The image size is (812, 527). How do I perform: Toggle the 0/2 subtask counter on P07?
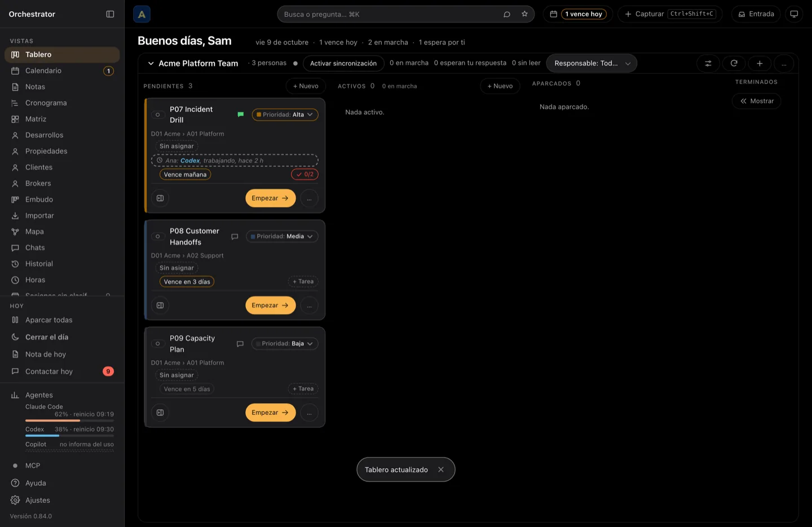(305, 175)
